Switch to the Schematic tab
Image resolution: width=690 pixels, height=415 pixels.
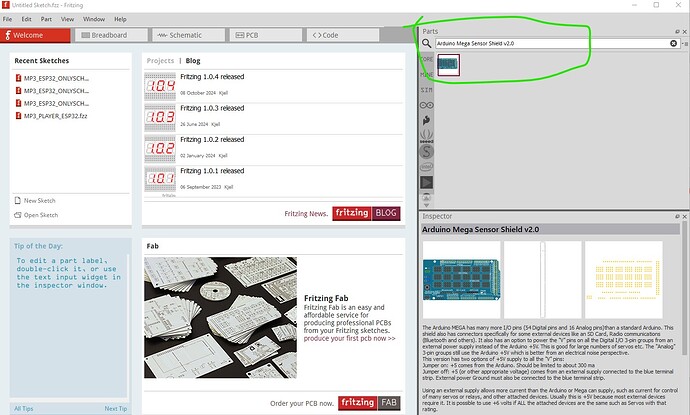coord(188,35)
